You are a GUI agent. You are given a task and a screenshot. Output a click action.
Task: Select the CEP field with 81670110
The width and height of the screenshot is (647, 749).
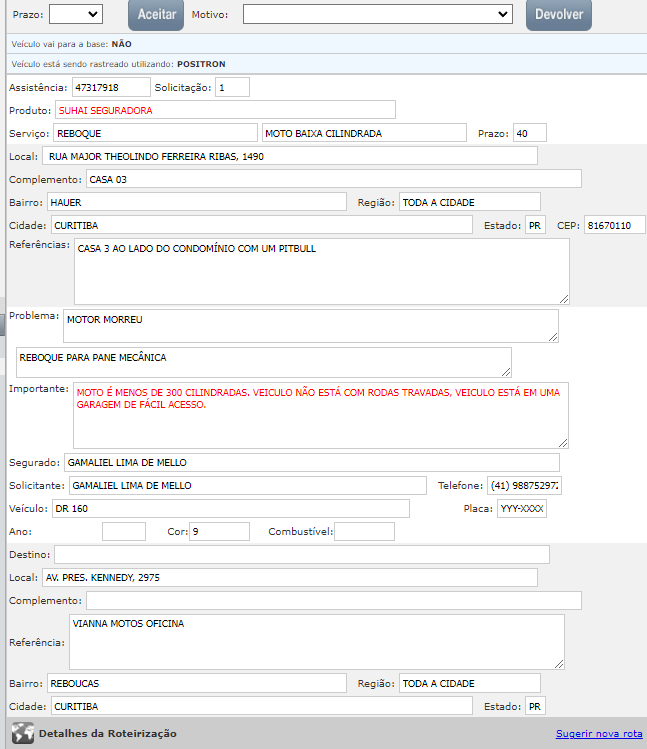point(614,225)
